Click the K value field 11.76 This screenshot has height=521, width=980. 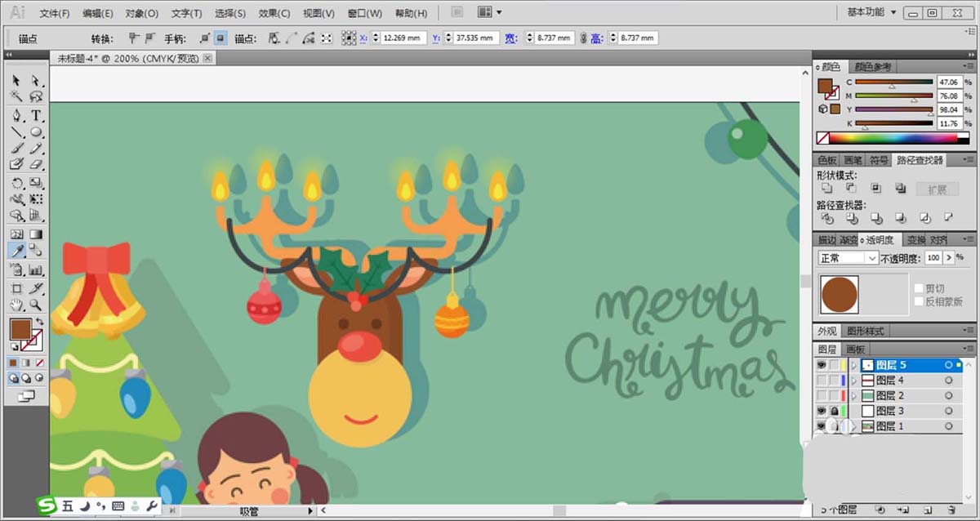click(948, 123)
